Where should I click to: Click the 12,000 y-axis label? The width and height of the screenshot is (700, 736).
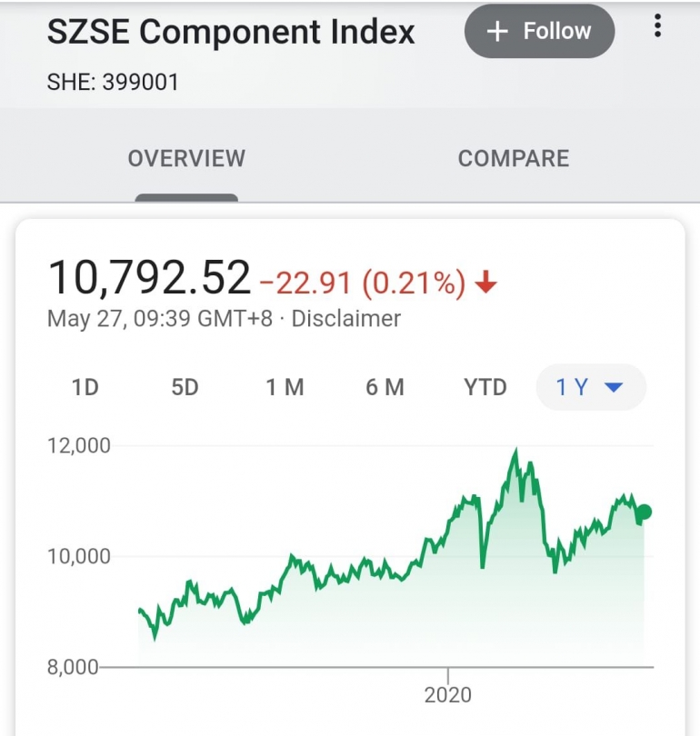click(78, 445)
